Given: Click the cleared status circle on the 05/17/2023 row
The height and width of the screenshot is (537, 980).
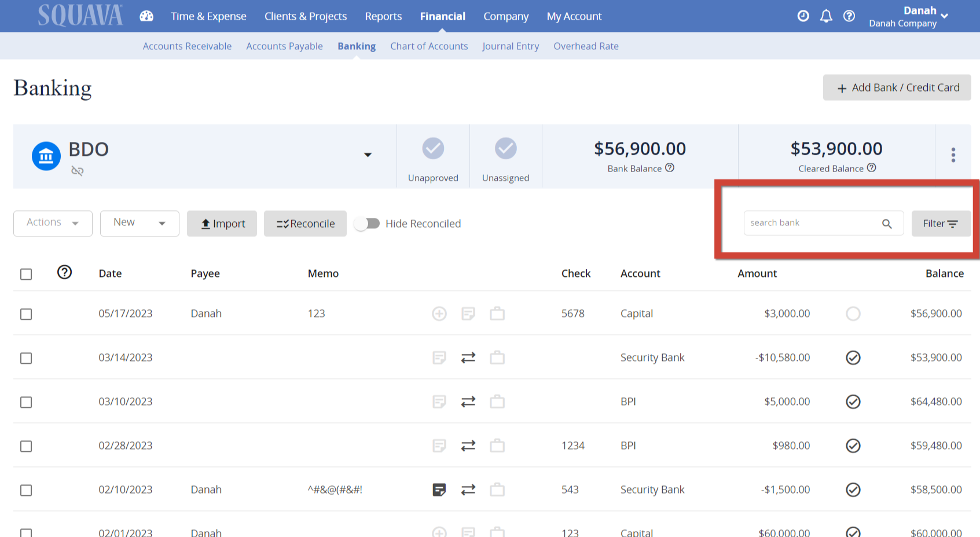Looking at the screenshot, I should (853, 314).
